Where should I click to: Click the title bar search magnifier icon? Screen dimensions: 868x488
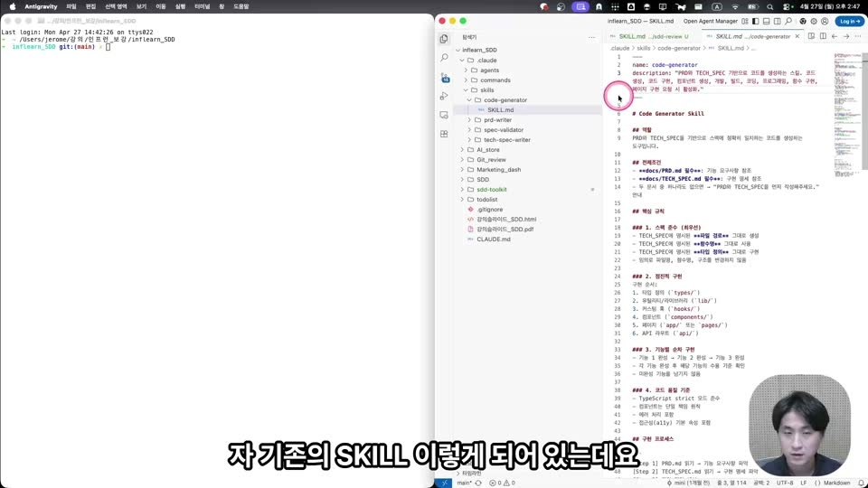click(788, 21)
